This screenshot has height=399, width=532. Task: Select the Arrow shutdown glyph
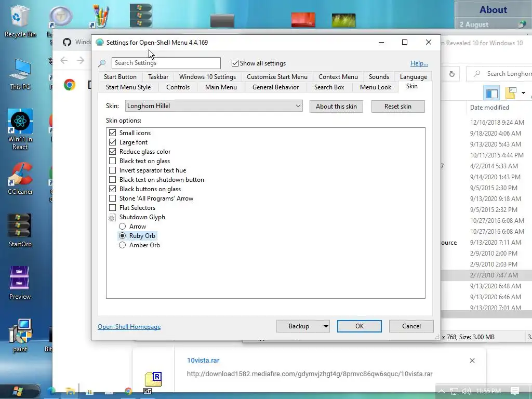(122, 227)
